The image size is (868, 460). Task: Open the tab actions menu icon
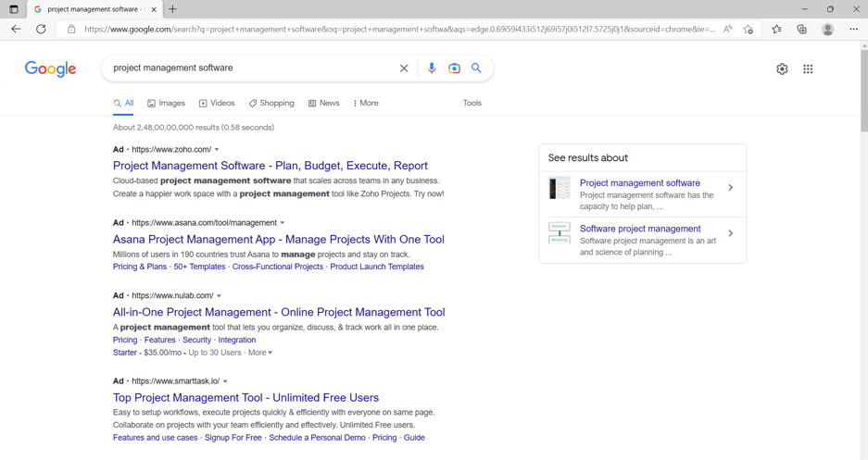(14, 9)
